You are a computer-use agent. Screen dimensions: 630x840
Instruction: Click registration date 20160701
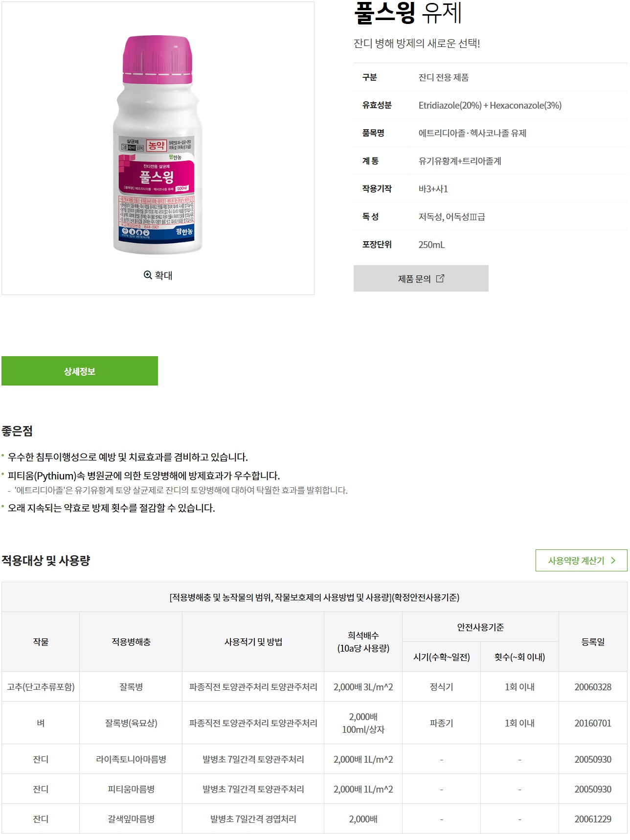coord(593,723)
